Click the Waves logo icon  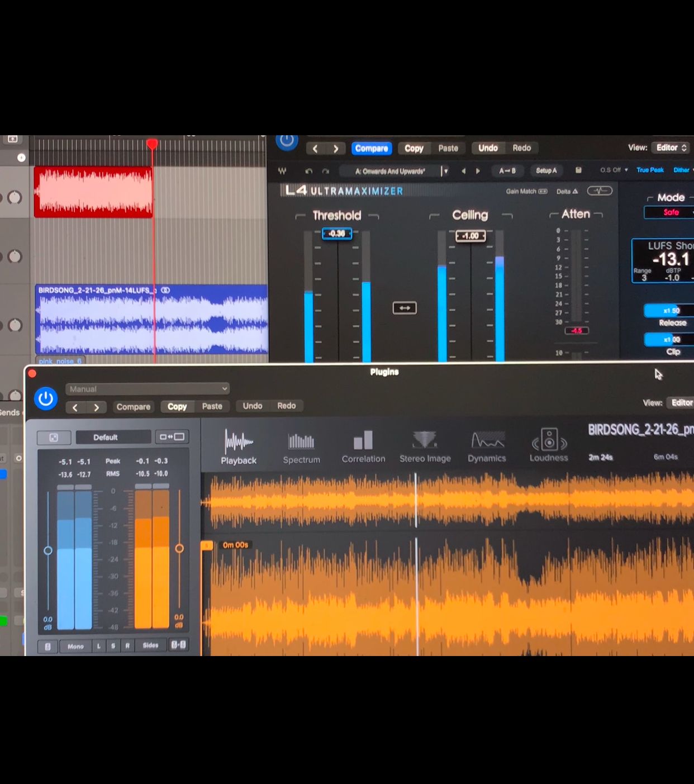282,171
